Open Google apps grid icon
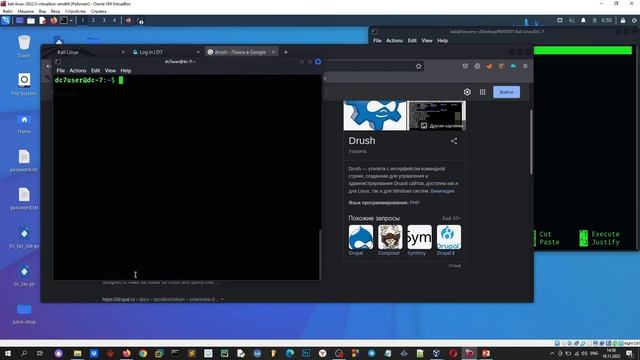The image size is (640, 360). click(482, 92)
